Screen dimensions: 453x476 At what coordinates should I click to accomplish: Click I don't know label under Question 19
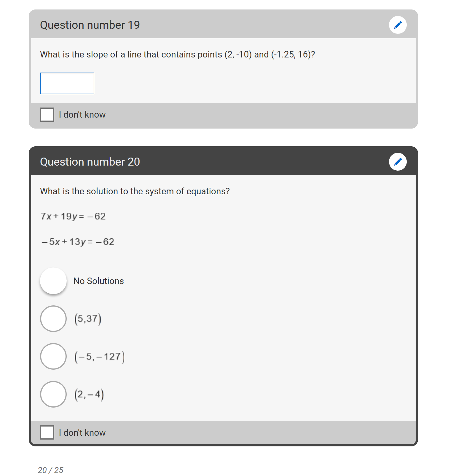82,115
